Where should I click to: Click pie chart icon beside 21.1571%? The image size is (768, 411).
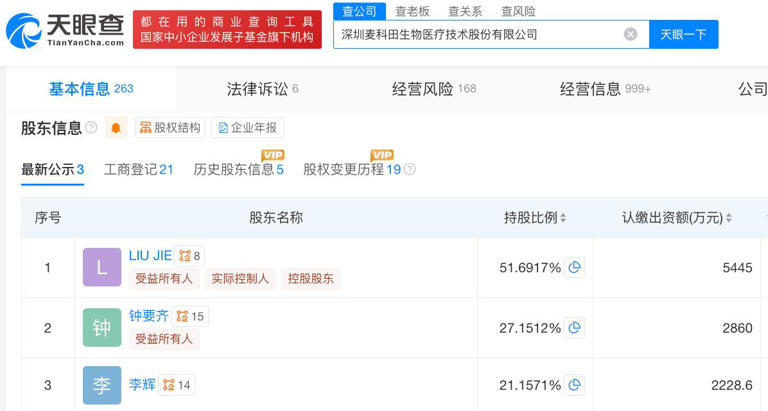tap(574, 385)
